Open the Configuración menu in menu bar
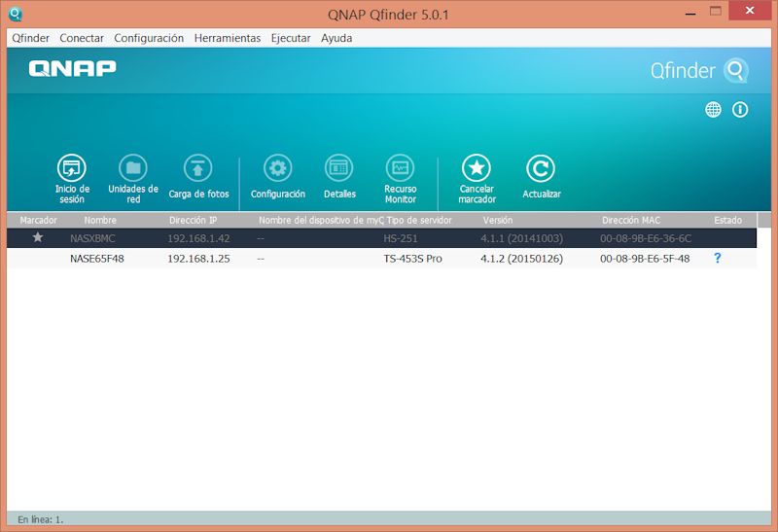Viewport: 778px width, 532px height. [x=149, y=38]
